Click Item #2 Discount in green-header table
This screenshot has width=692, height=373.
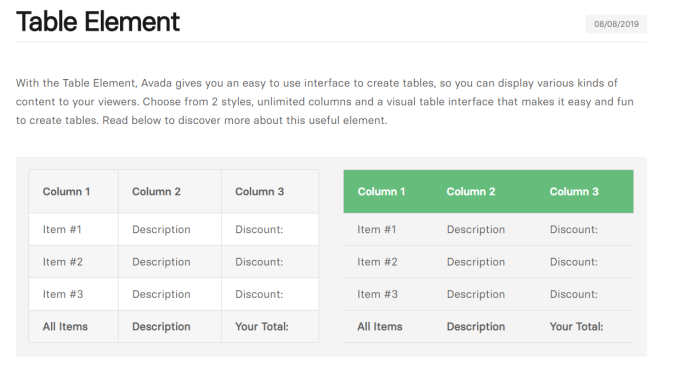(574, 262)
